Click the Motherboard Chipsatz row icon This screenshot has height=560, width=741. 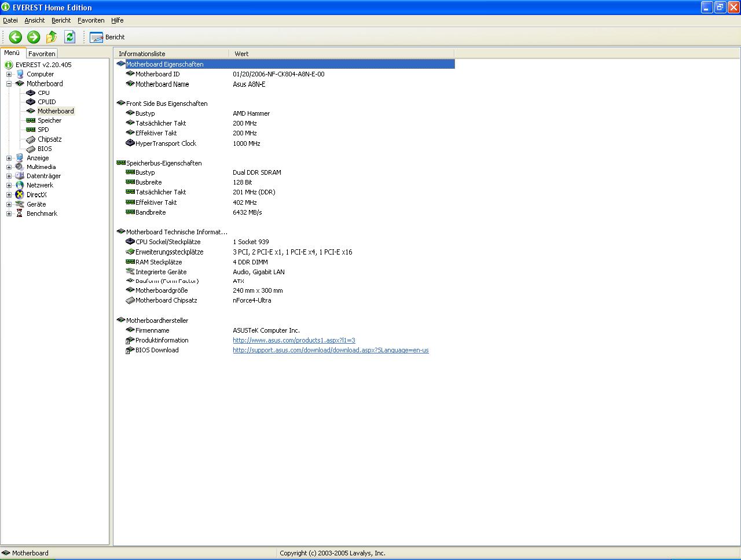click(130, 300)
